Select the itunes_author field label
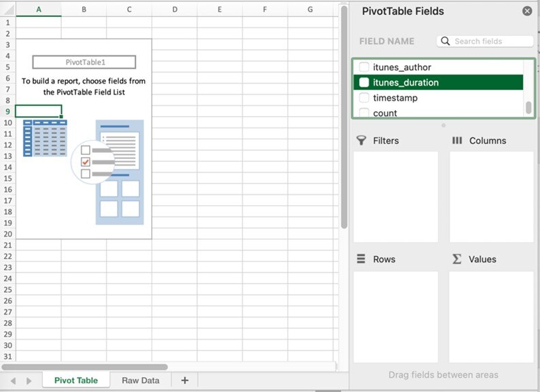The height and width of the screenshot is (392, 540). (x=402, y=67)
